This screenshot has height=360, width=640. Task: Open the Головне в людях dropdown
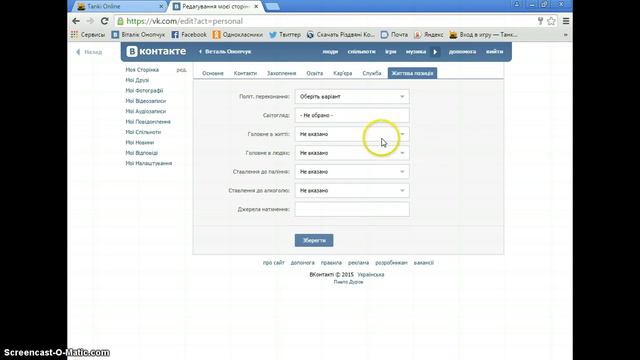[x=352, y=153]
